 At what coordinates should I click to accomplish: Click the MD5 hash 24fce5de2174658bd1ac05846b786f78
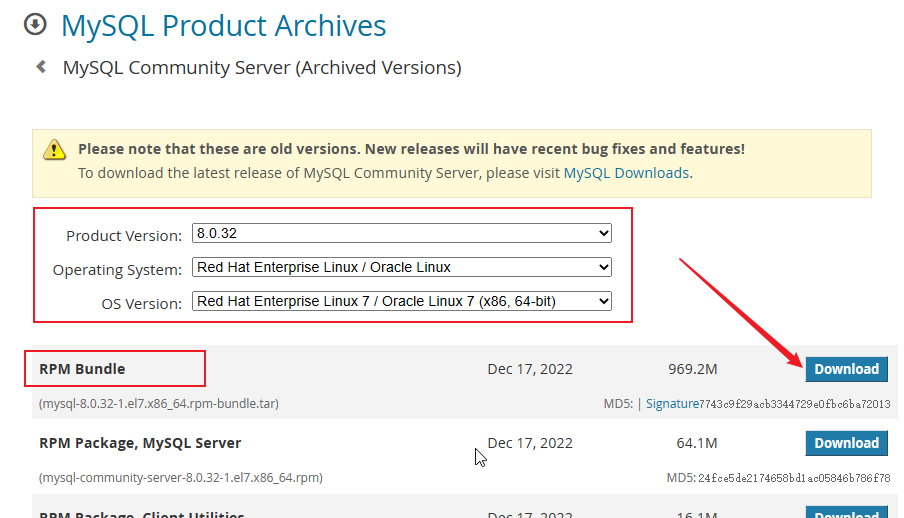click(x=794, y=478)
